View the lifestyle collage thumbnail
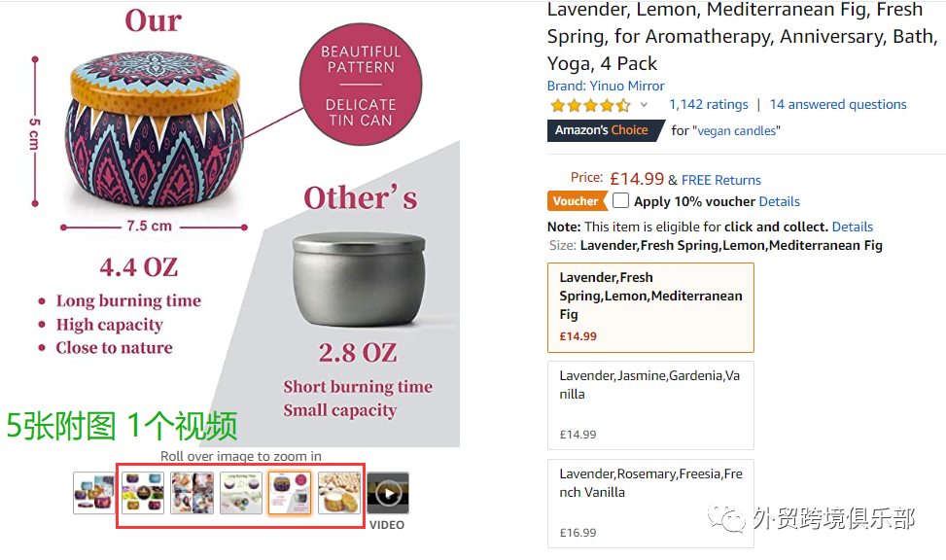Screen dimensions: 946x560 click(192, 493)
